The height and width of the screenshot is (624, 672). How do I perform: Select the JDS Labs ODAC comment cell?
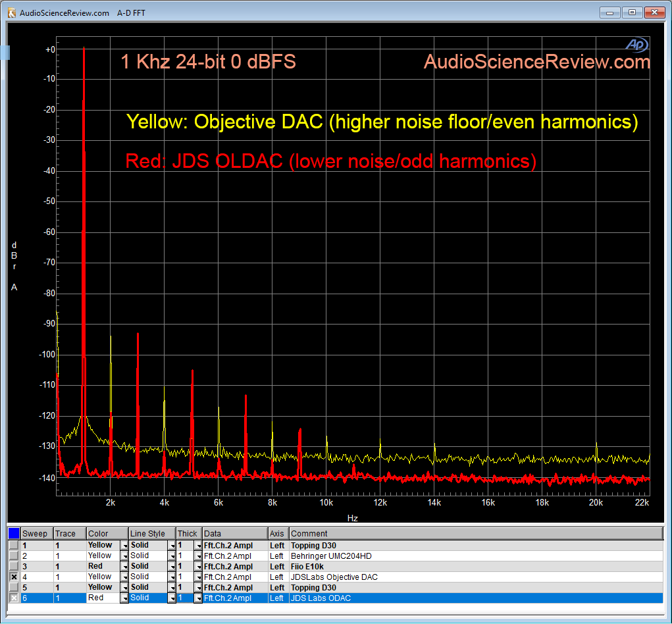point(476,598)
